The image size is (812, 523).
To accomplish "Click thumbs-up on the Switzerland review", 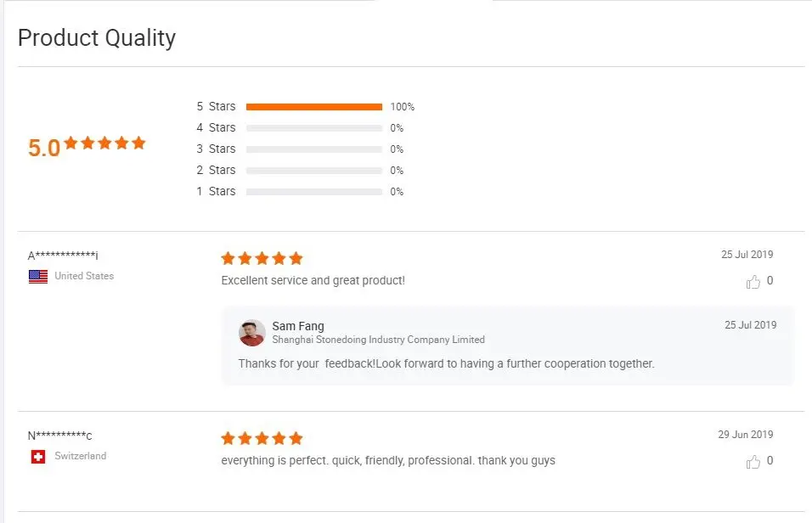I will click(x=753, y=462).
